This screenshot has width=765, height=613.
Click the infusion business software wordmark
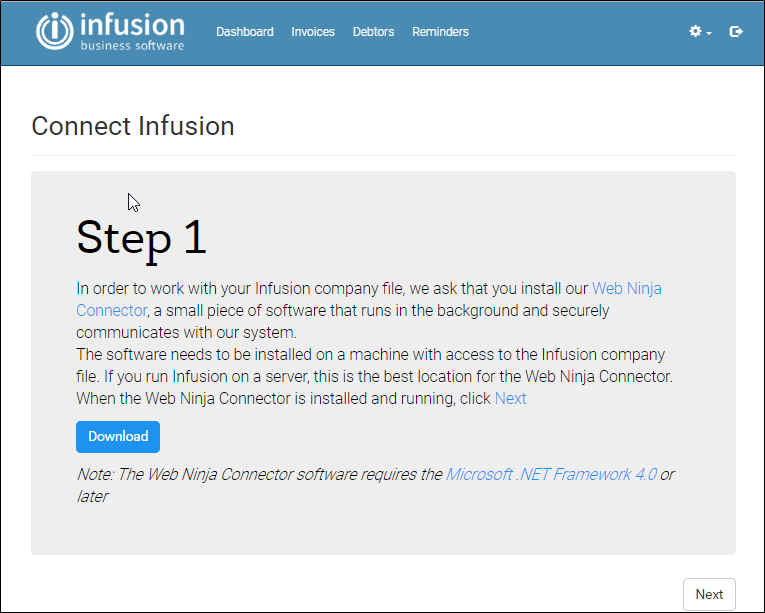pyautogui.click(x=132, y=31)
